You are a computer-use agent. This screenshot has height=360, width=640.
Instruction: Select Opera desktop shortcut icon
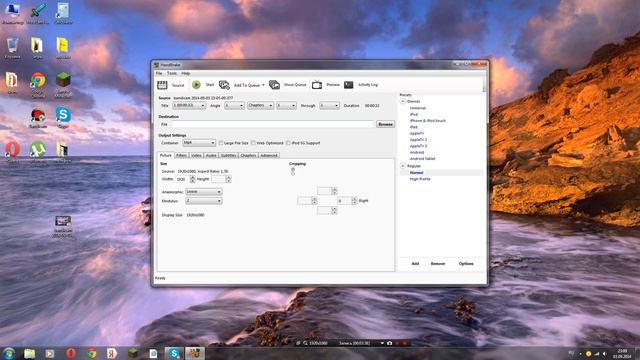(12, 150)
